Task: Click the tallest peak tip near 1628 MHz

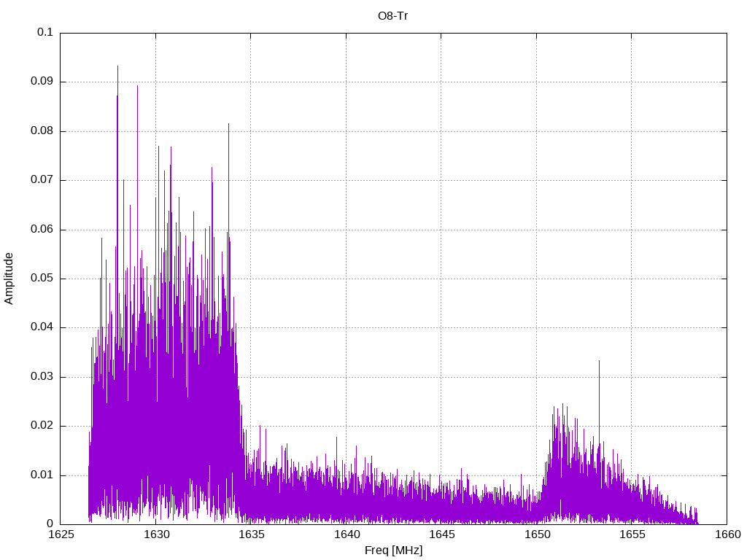Action: 117,66
